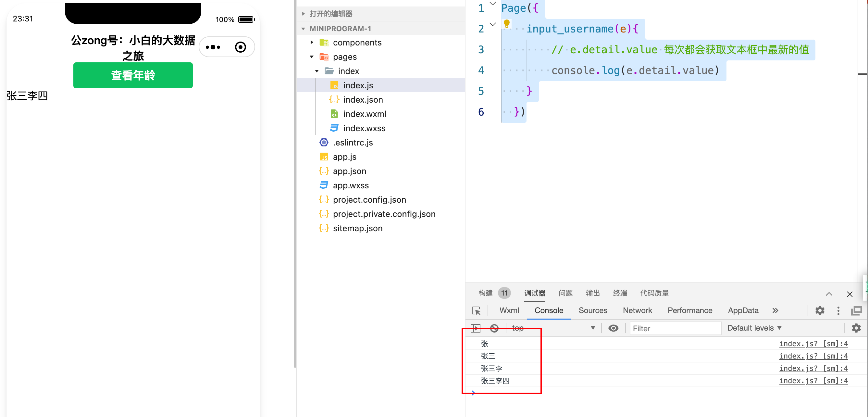
Task: Click the app.wxss stylesheet icon
Action: (324, 185)
